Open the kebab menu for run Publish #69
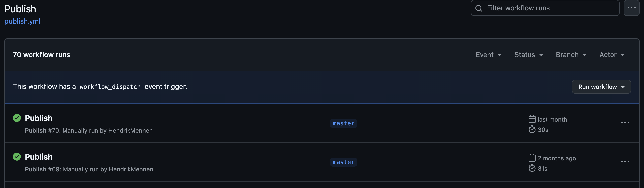644x188 pixels. tap(625, 161)
